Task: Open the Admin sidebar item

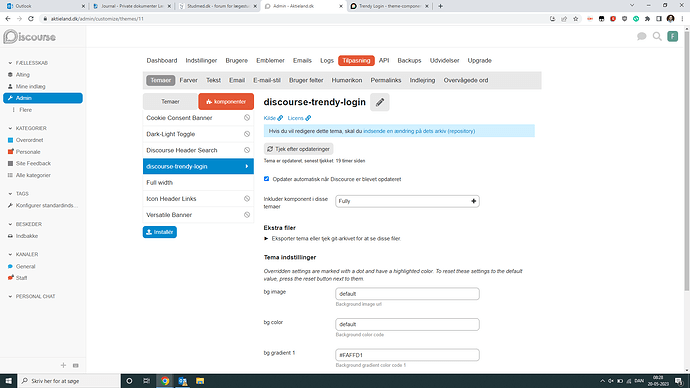Action: [x=43, y=98]
